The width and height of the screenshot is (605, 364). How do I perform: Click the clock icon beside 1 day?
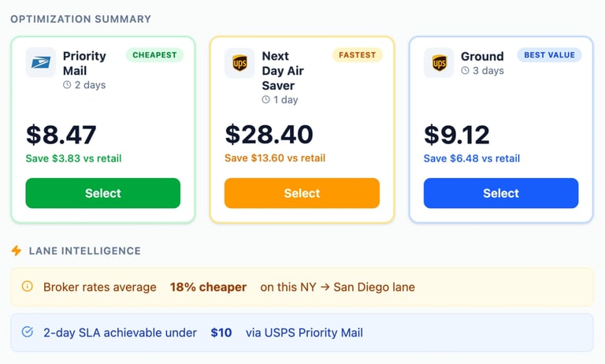pos(266,100)
